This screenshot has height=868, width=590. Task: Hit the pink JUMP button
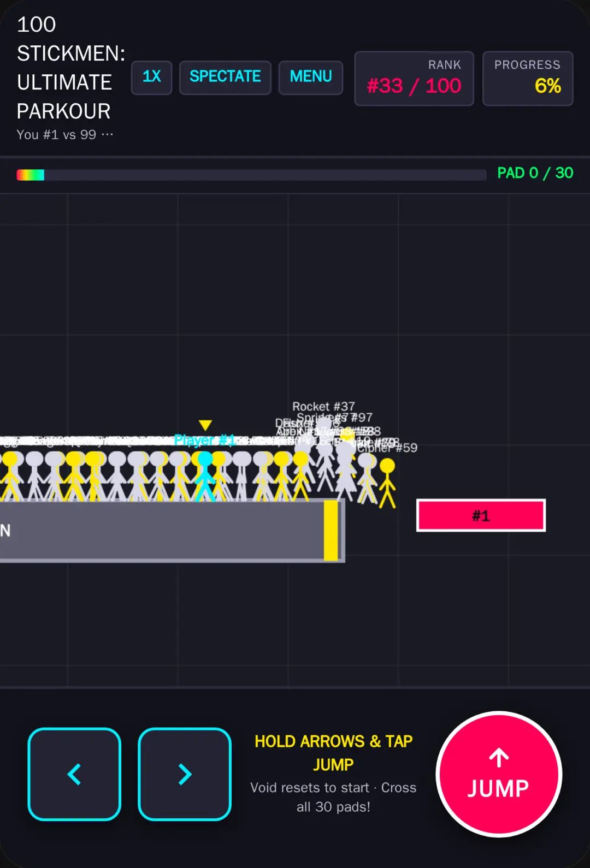point(499,774)
